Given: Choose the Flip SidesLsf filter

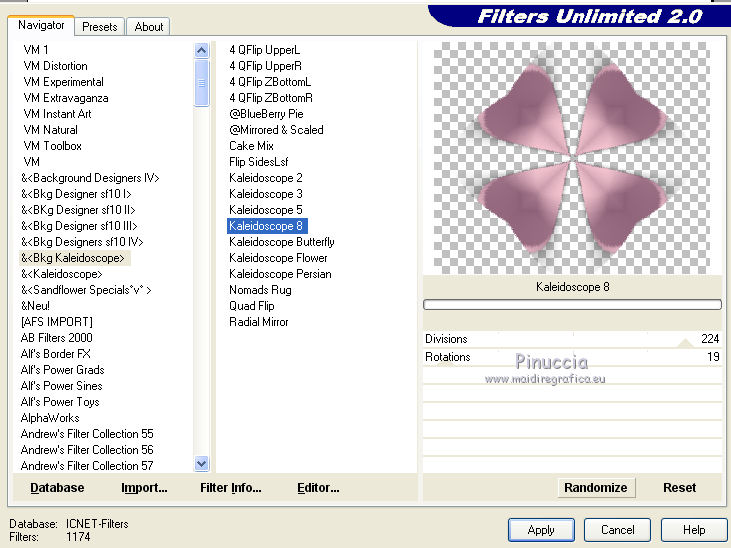Looking at the screenshot, I should 259,162.
